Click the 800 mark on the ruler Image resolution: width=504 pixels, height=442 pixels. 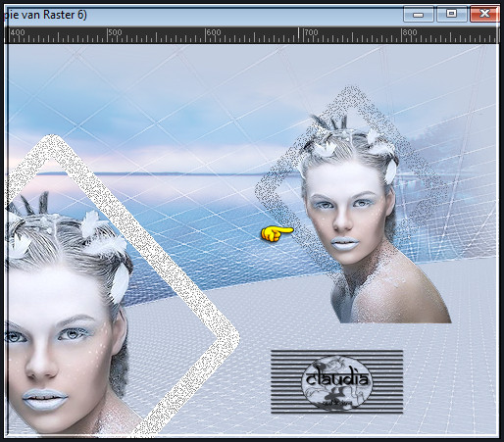410,32
